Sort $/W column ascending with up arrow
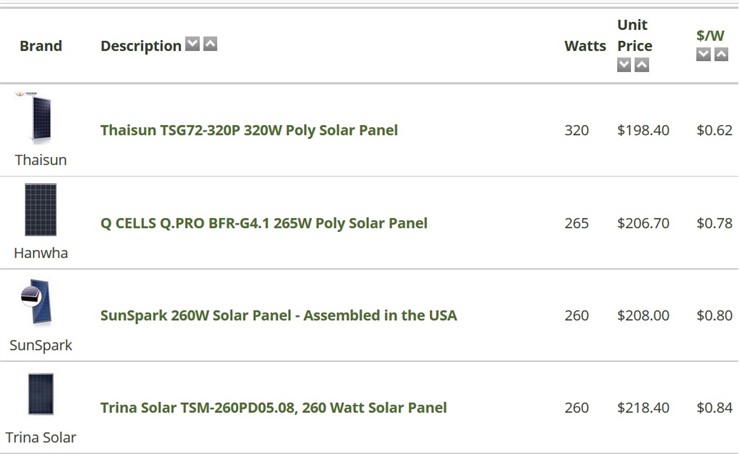Screen dimensions: 739x454 (x=721, y=54)
